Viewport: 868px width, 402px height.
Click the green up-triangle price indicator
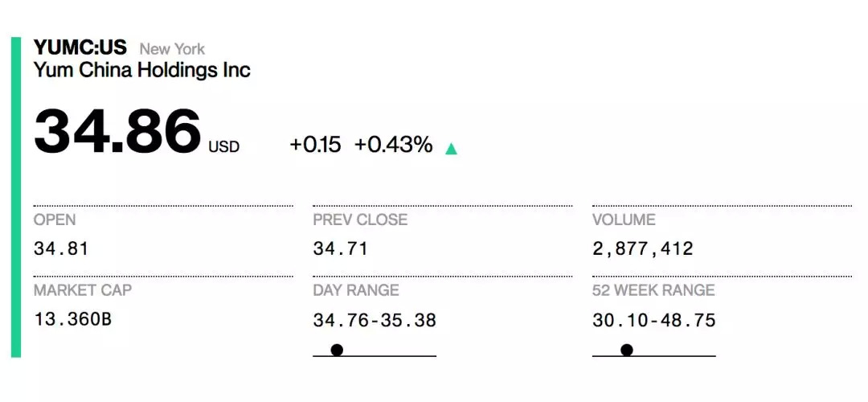click(x=451, y=148)
